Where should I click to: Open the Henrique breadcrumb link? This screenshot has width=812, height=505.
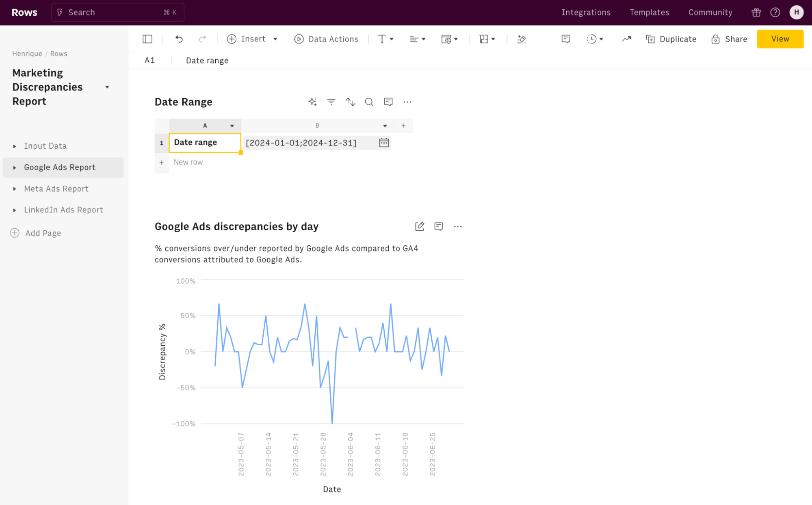click(27, 54)
